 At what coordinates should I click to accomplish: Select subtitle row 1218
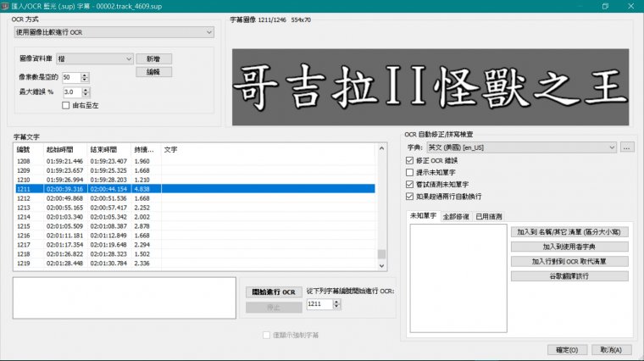195,254
